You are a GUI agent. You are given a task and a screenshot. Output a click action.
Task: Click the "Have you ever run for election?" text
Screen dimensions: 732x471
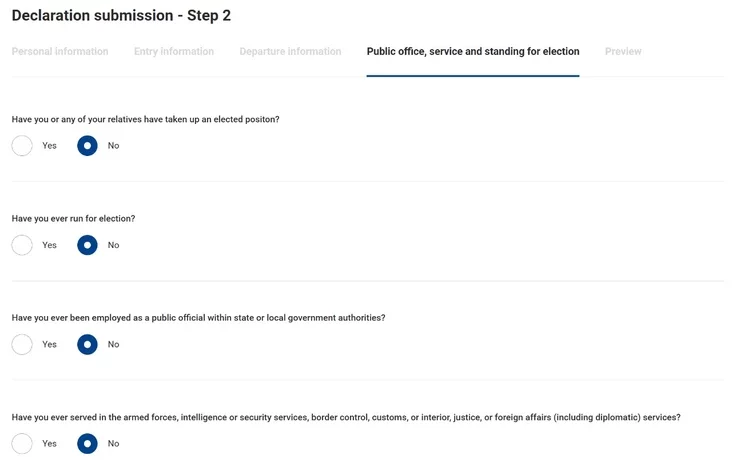(x=73, y=218)
